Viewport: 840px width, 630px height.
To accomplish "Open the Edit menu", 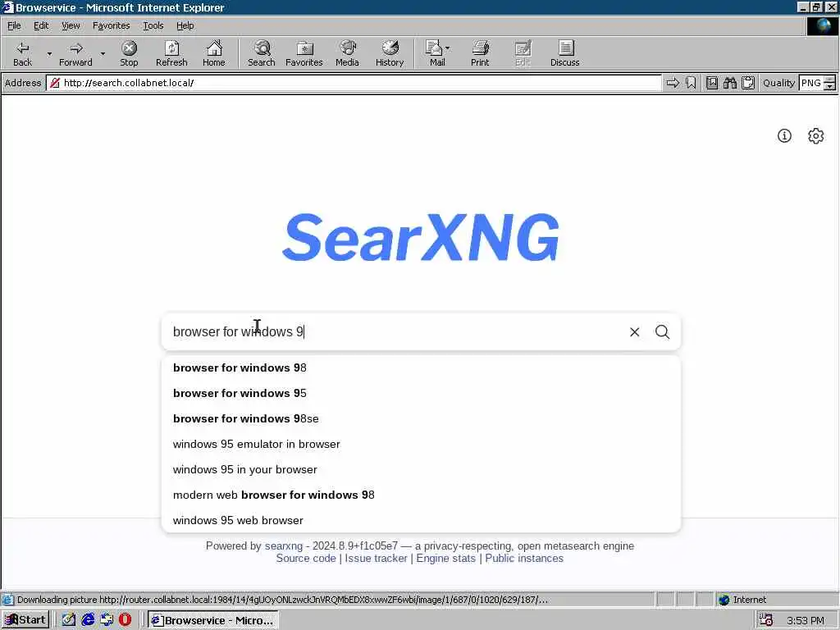I will 41,25.
